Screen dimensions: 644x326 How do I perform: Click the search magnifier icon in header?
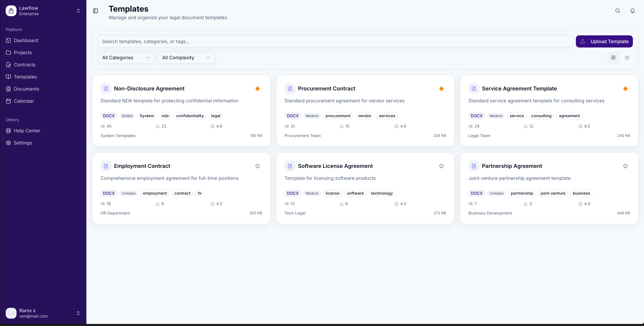[x=618, y=11]
